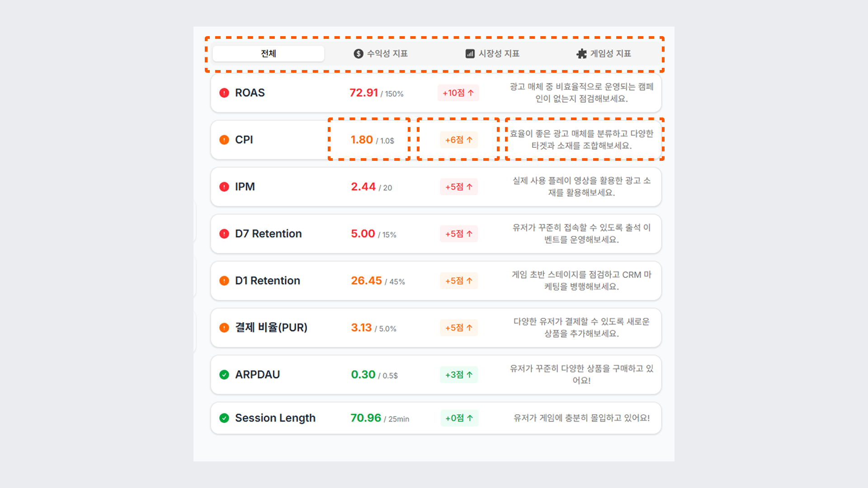Go to the 게임성 지표 tab

point(604,54)
